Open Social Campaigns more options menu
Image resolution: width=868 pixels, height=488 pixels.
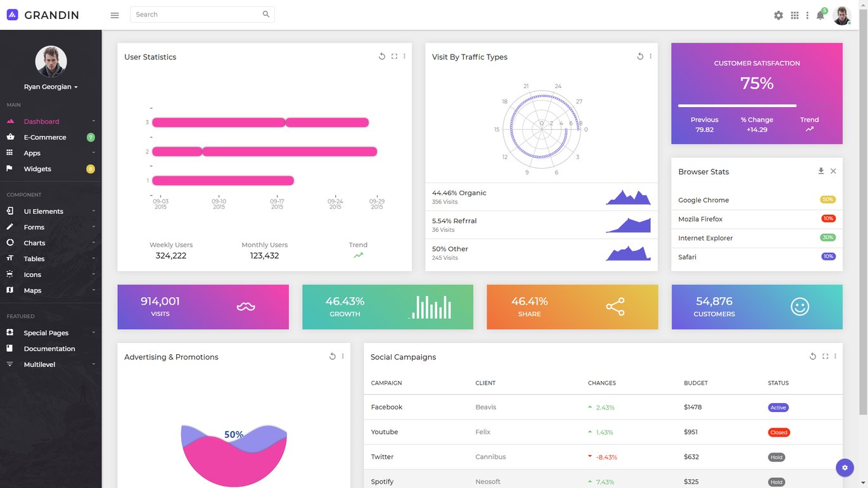835,356
